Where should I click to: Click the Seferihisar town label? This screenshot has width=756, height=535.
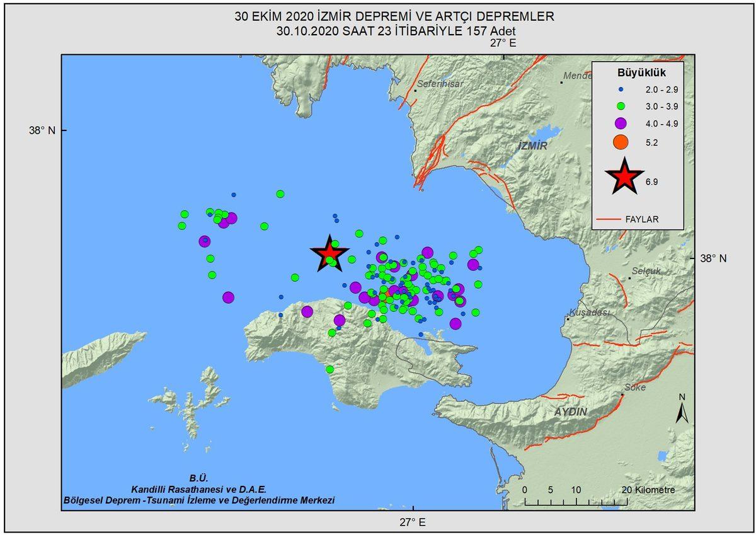coord(440,84)
